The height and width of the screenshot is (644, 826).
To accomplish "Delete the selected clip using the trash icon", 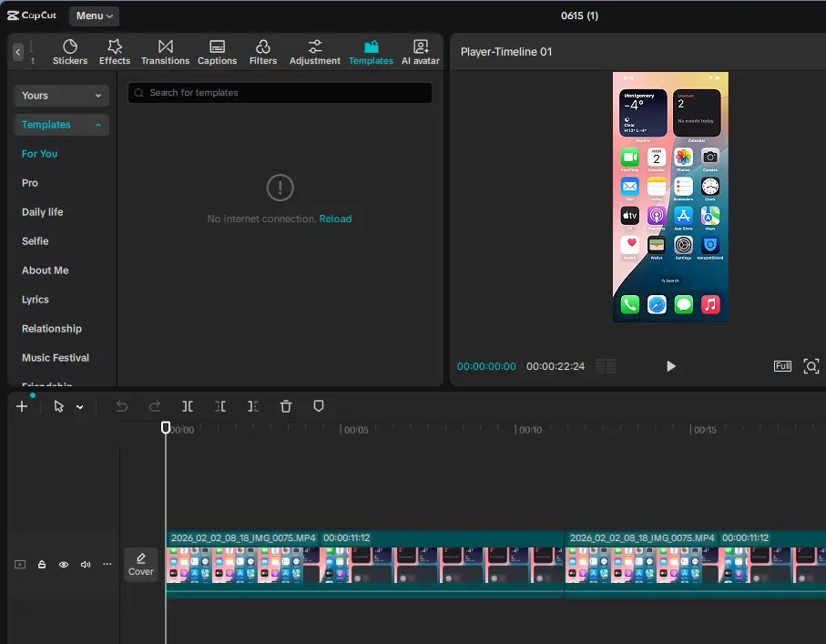I will click(x=286, y=406).
